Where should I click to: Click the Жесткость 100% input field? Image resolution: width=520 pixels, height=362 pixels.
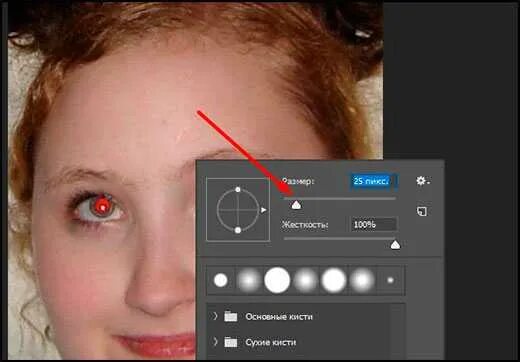[374, 224]
